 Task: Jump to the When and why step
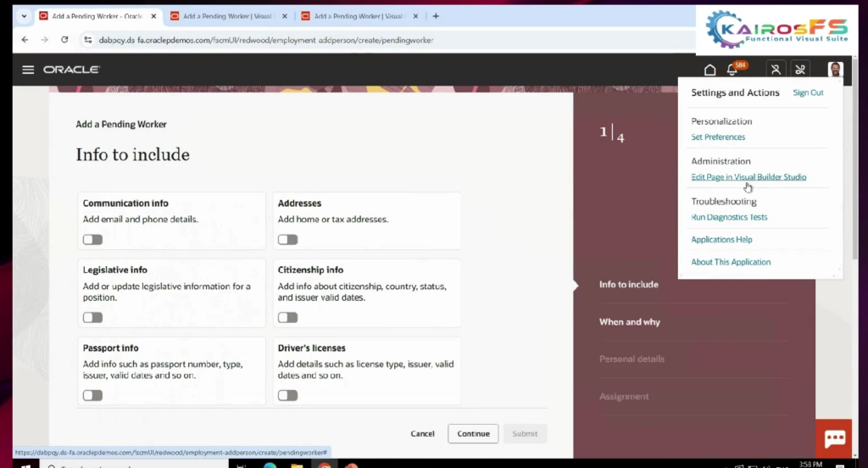[629, 322]
